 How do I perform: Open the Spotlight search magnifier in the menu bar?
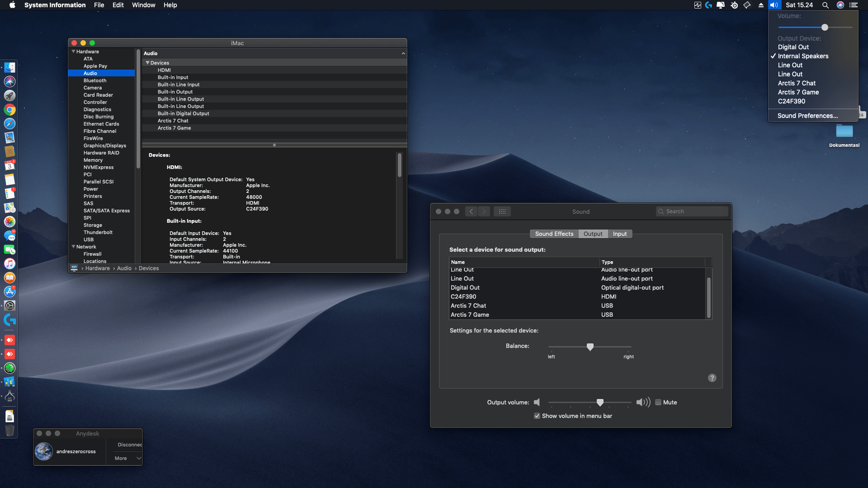click(x=825, y=5)
